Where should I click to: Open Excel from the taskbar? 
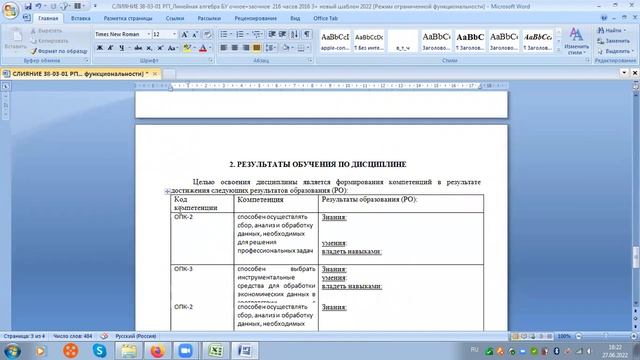(216, 351)
